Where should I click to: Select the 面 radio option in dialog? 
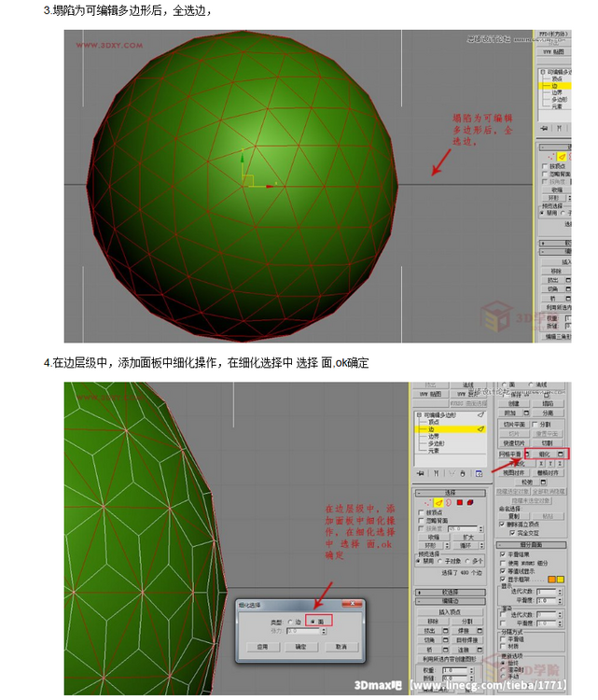[x=311, y=621]
